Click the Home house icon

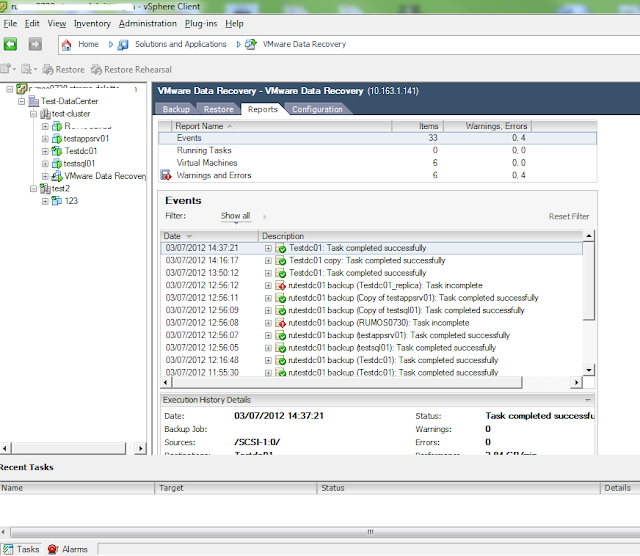[67, 44]
